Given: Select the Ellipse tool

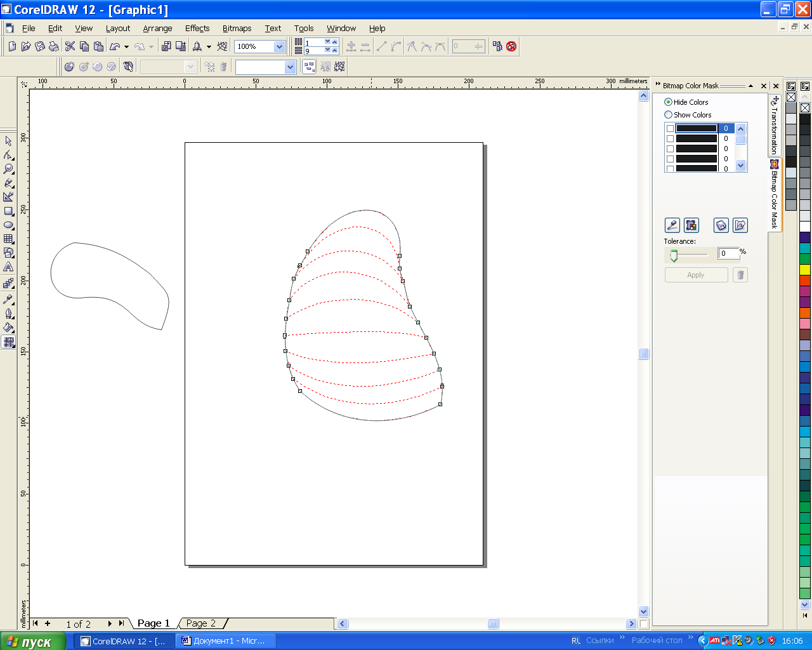Looking at the screenshot, I should [8, 225].
